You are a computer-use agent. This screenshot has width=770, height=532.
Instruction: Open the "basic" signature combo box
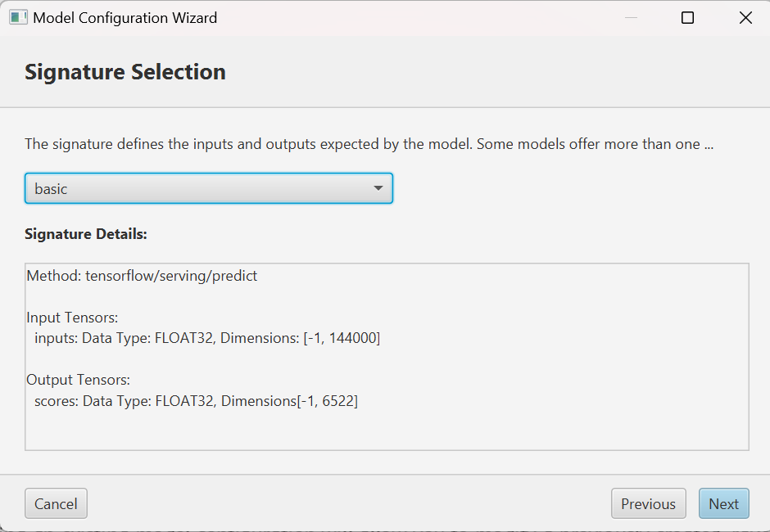pos(208,188)
